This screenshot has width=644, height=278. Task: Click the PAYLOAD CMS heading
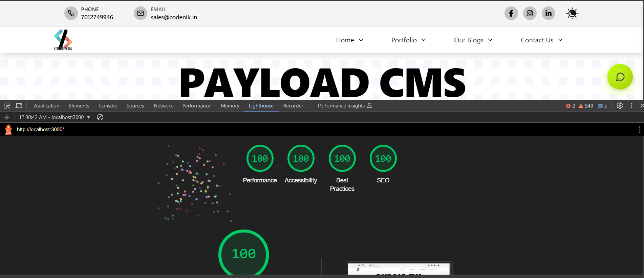pyautogui.click(x=323, y=83)
